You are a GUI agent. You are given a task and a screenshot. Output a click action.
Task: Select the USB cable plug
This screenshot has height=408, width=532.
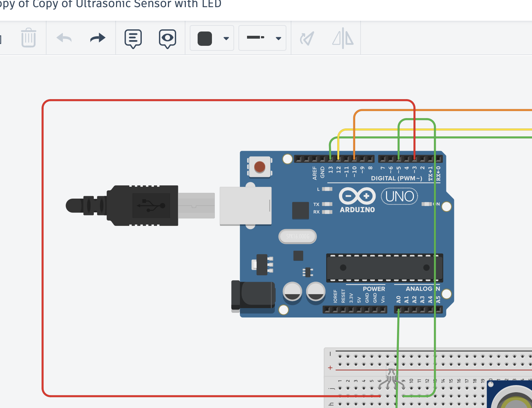click(140, 205)
